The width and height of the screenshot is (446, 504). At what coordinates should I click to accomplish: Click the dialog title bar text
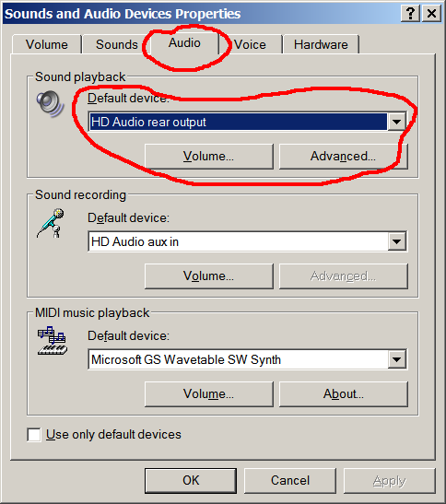[x=123, y=14]
